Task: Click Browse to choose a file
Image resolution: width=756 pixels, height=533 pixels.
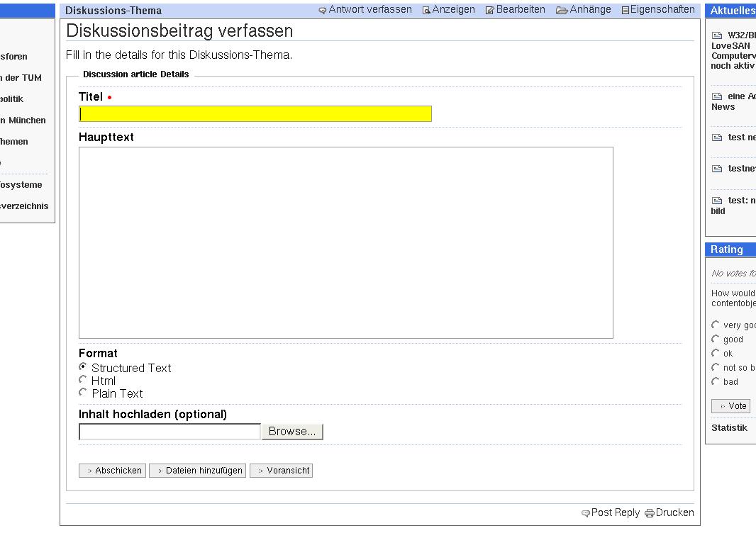Action: click(x=292, y=432)
